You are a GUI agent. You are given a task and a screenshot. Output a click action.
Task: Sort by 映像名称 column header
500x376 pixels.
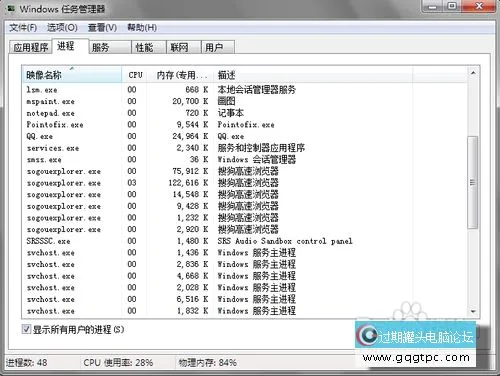tap(72, 75)
